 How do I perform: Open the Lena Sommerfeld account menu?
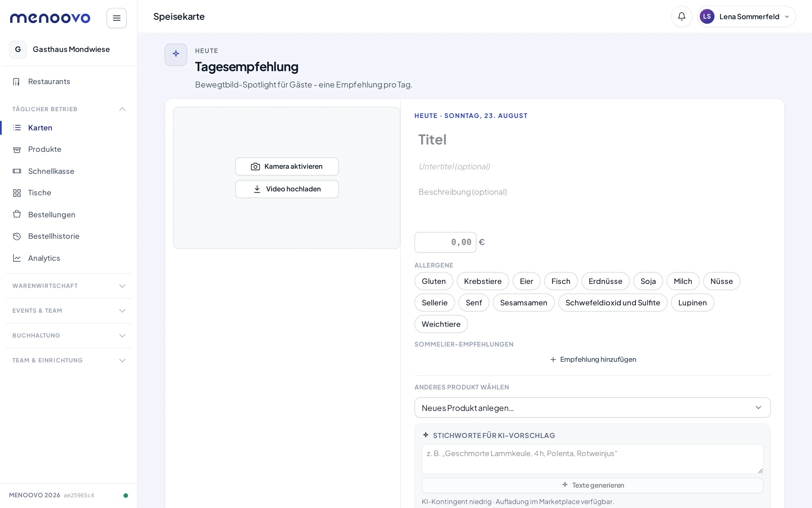[x=746, y=16]
